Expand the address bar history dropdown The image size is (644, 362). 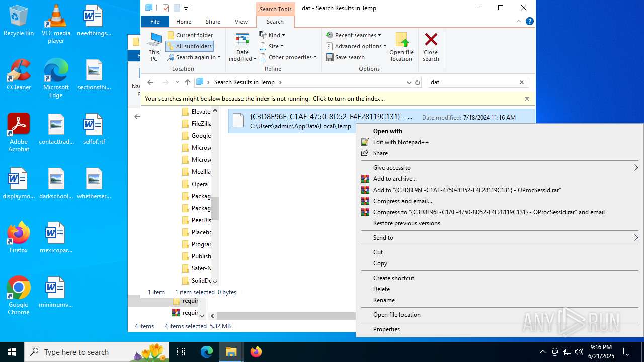(409, 82)
